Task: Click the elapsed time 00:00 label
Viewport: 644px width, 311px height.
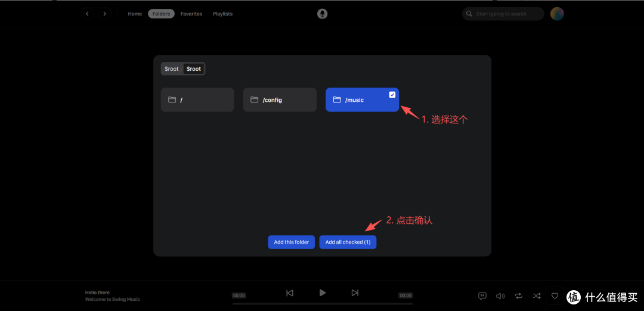Action: pyautogui.click(x=239, y=296)
